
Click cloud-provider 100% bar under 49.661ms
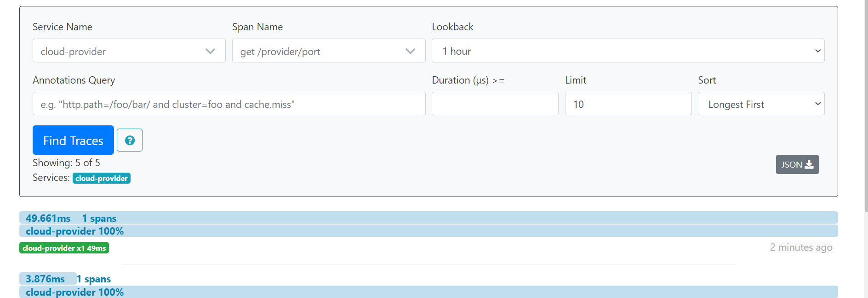coord(428,231)
